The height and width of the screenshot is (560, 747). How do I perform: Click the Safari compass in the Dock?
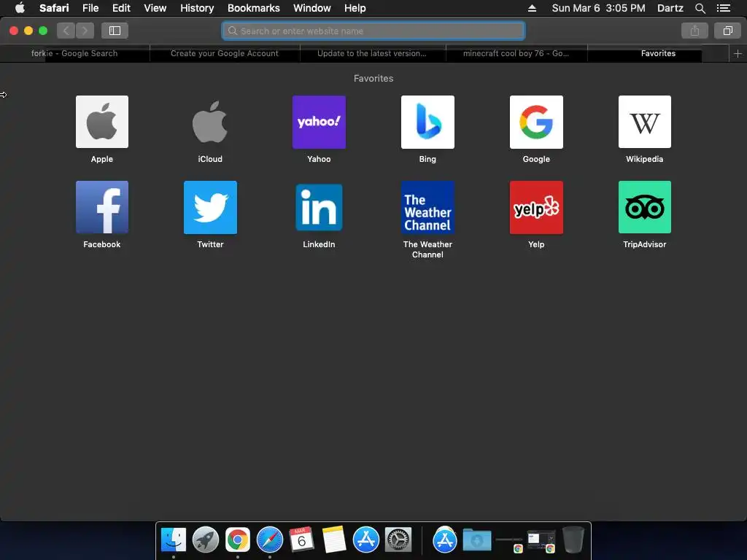click(270, 540)
